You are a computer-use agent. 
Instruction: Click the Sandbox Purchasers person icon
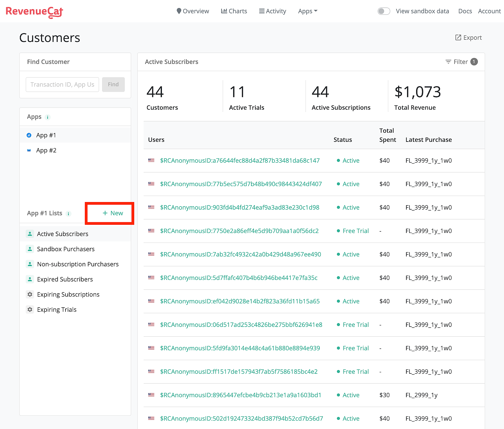pos(30,249)
